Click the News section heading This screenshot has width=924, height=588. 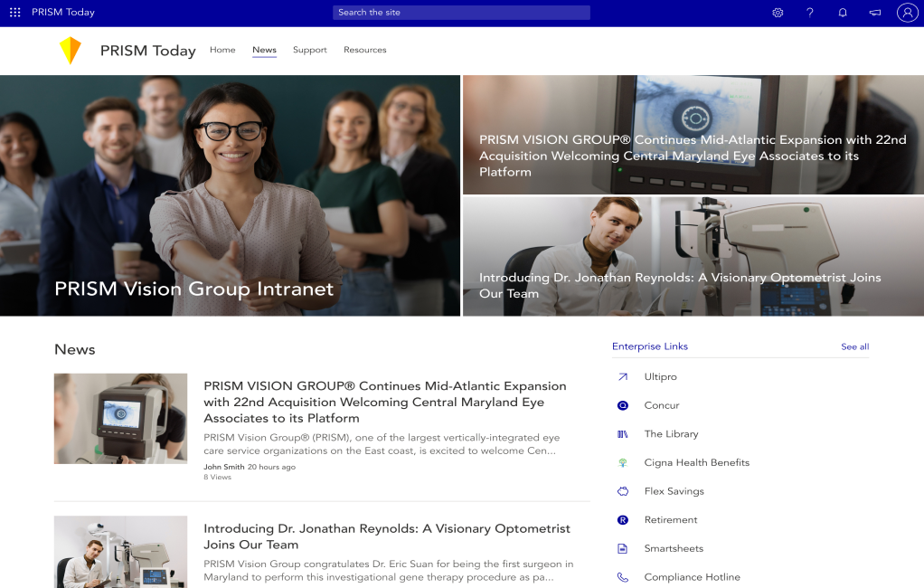click(75, 350)
